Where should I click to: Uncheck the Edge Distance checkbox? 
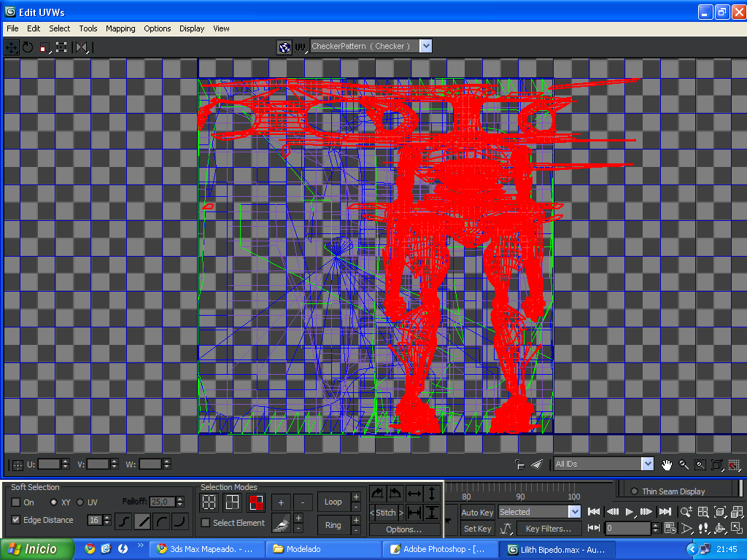[16, 520]
